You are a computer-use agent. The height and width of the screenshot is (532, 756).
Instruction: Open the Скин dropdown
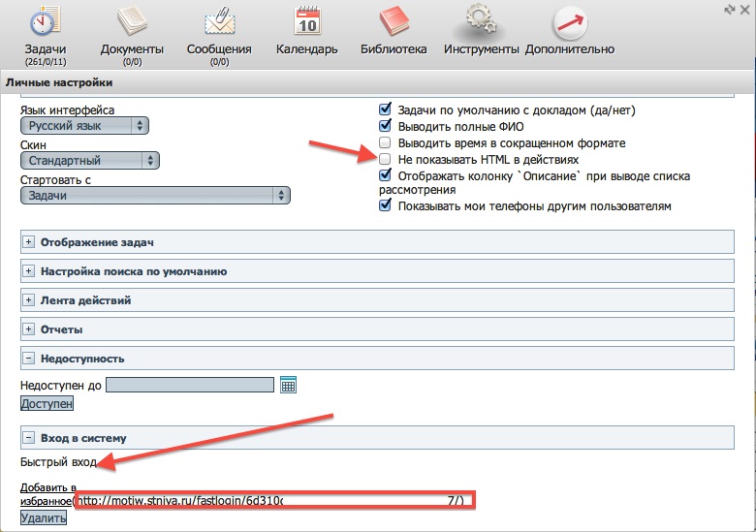90,161
